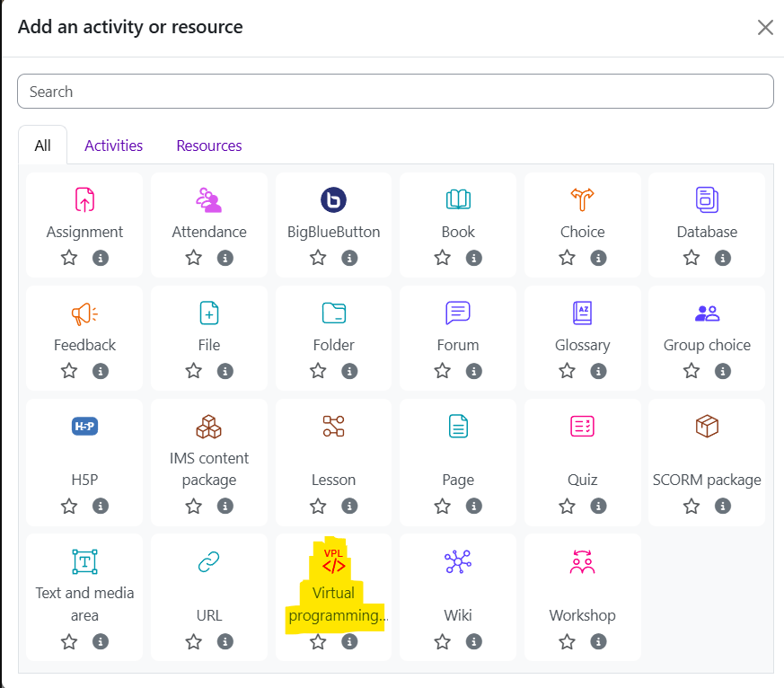Choose the SCORM package icon
Viewport: 784px width, 688px height.
click(x=707, y=426)
